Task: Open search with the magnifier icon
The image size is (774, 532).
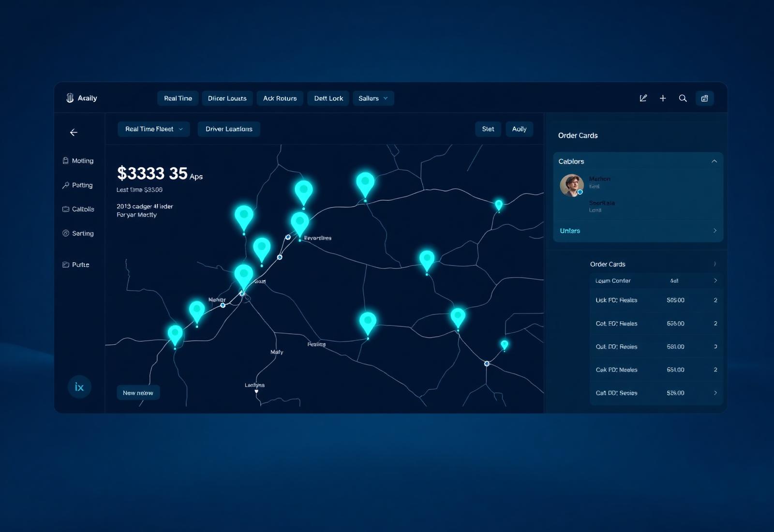Action: 683,98
